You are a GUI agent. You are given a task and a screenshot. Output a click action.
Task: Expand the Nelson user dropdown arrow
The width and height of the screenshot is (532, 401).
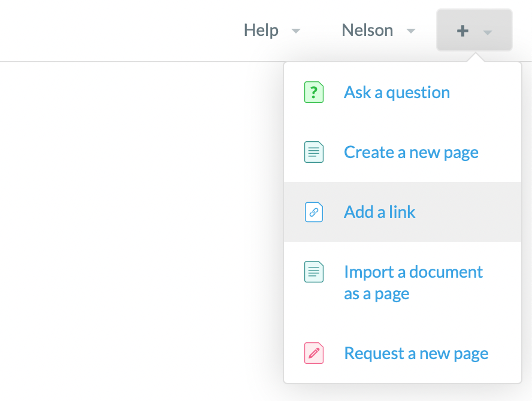410,31
